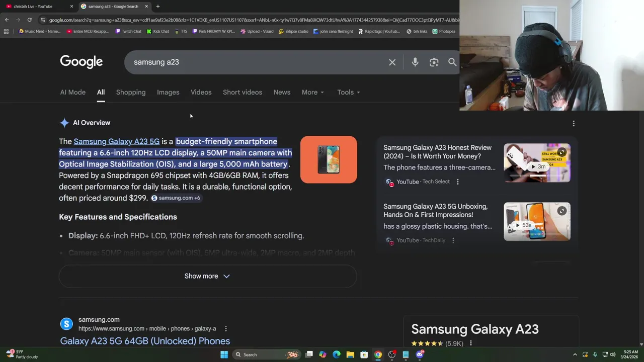Click the page vertical scrollbar down arrow
This screenshot has width=644, height=362.
pyautogui.click(x=641, y=344)
